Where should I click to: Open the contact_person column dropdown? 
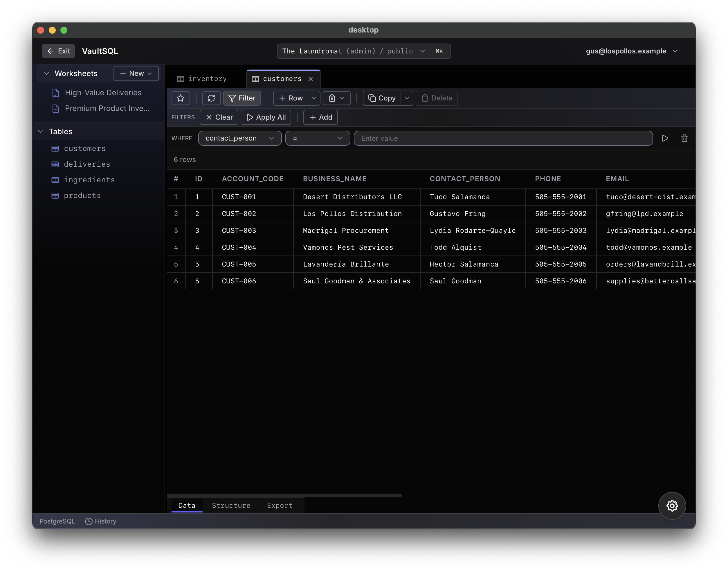tap(240, 138)
